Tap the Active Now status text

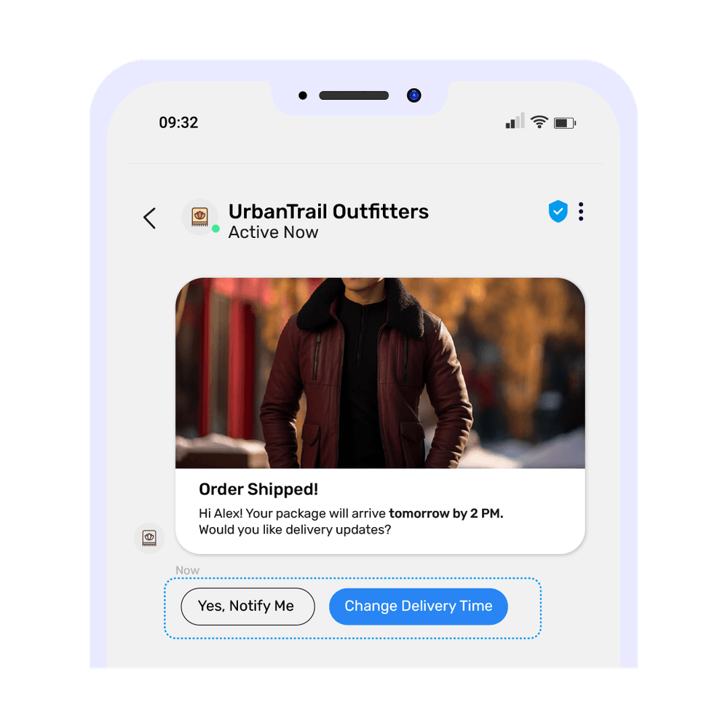point(273,232)
